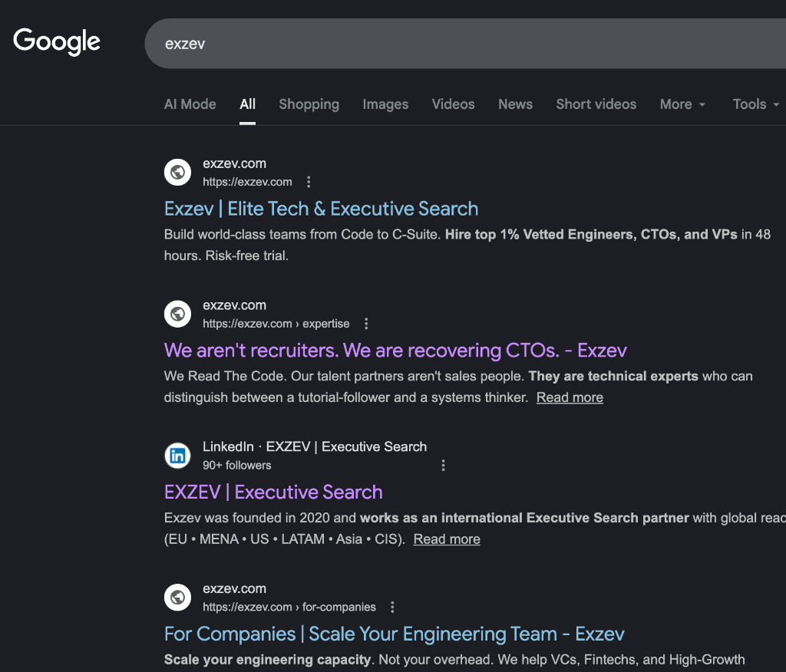Expand Read more on LinkedIn snippet

click(447, 539)
